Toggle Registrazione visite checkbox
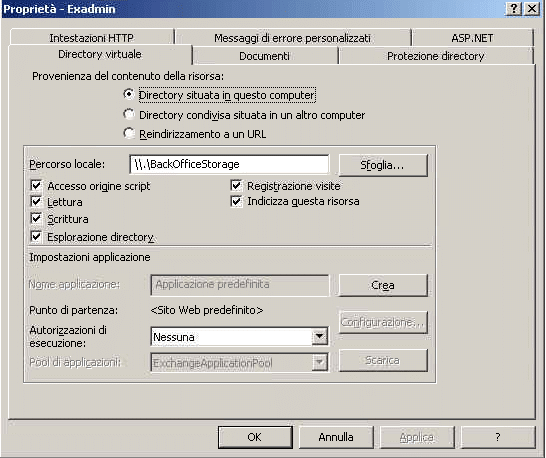The width and height of the screenshot is (546, 458). click(236, 185)
